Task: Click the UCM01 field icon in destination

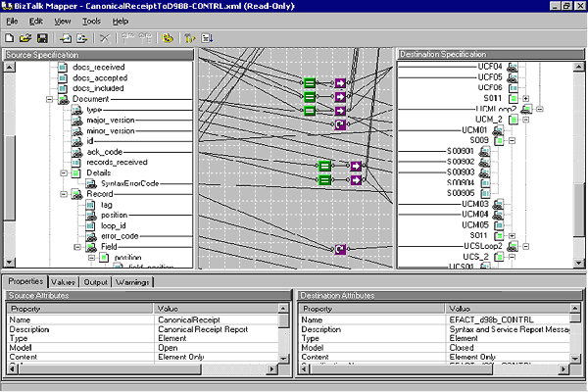Action: [x=498, y=130]
